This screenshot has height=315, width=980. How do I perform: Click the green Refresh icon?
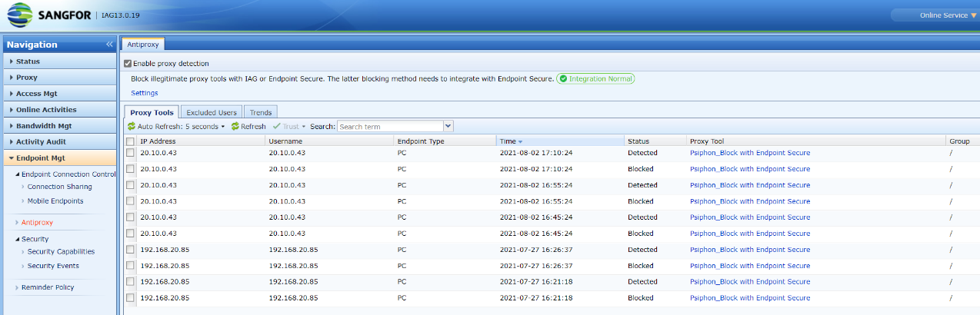click(235, 127)
